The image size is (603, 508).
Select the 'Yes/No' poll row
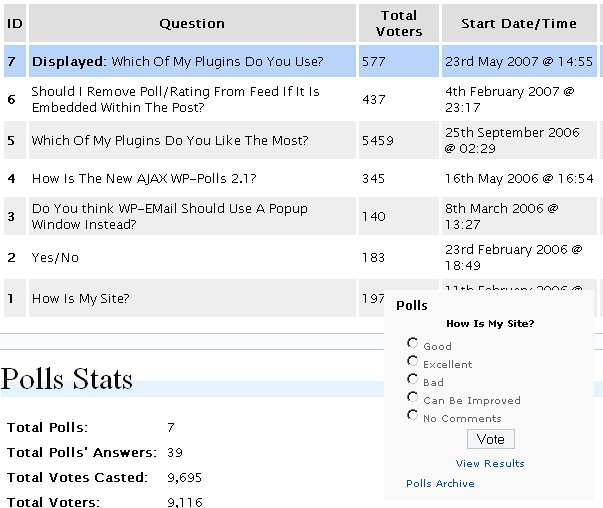[55, 258]
